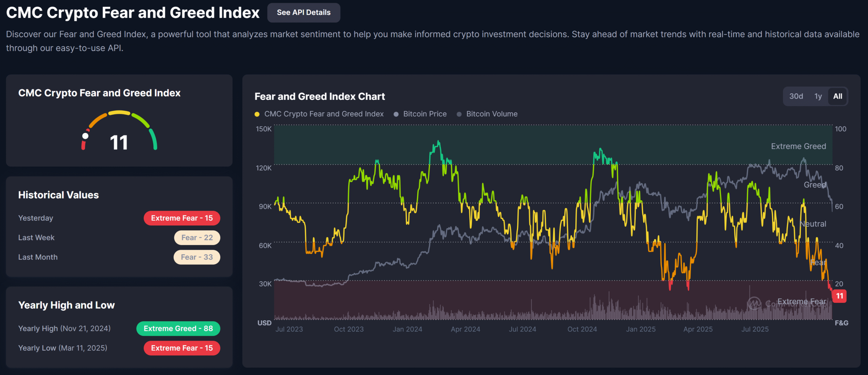Click the Extreme Fear - 15 yesterday badge
Viewport: 868px width, 375px height.
182,218
